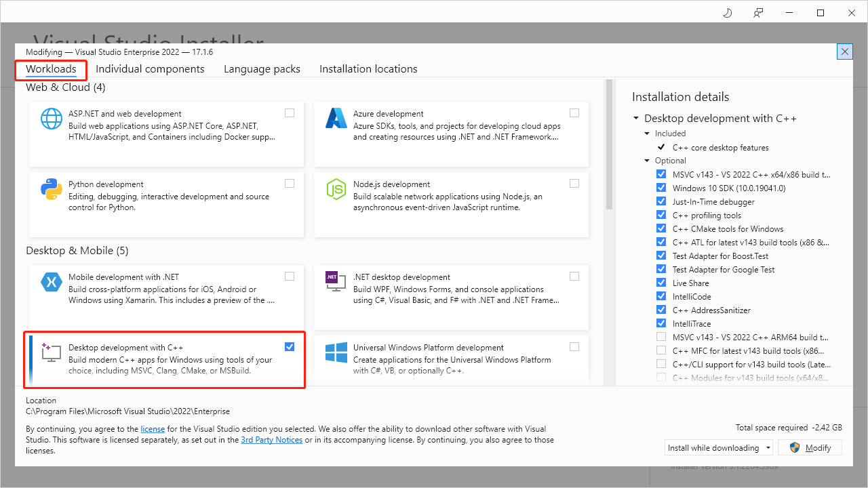Uncheck IntelliTrace component
This screenshot has width=868, height=488.
pyautogui.click(x=661, y=323)
